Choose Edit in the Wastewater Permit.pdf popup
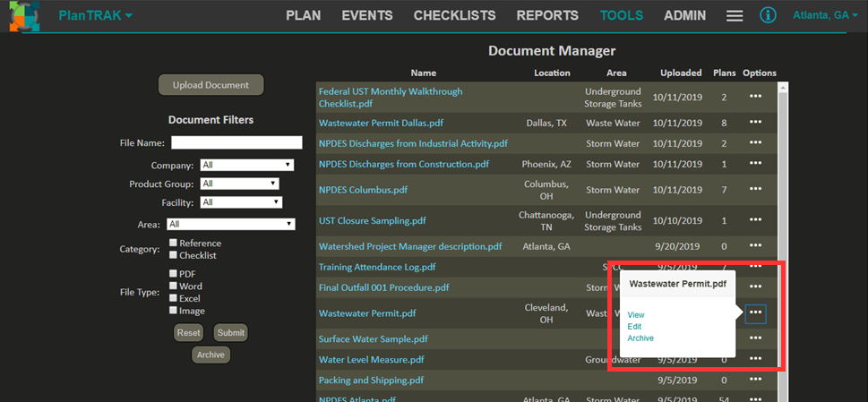Image resolution: width=868 pixels, height=402 pixels. pyautogui.click(x=634, y=326)
